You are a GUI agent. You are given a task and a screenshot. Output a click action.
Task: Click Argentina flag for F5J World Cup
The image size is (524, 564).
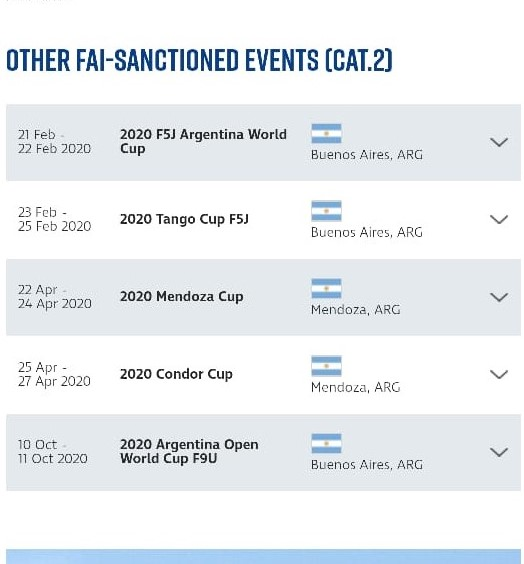point(326,133)
